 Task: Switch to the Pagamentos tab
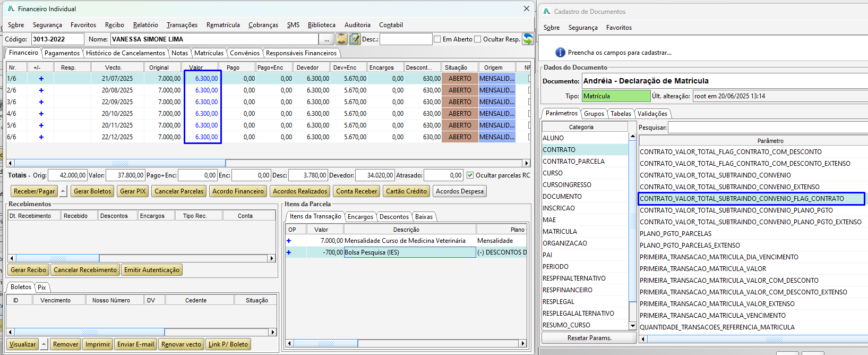coord(62,53)
